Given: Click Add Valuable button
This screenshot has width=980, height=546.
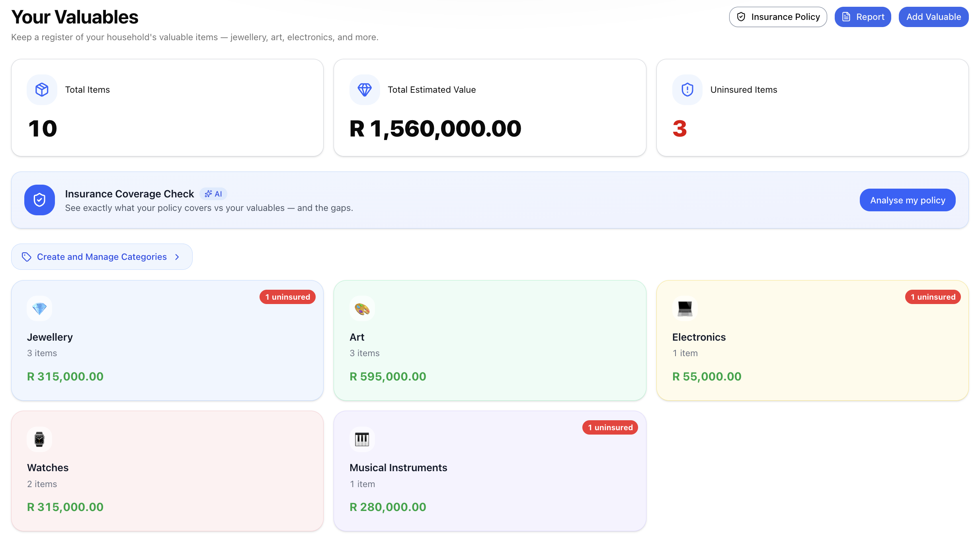Looking at the screenshot, I should pos(933,17).
